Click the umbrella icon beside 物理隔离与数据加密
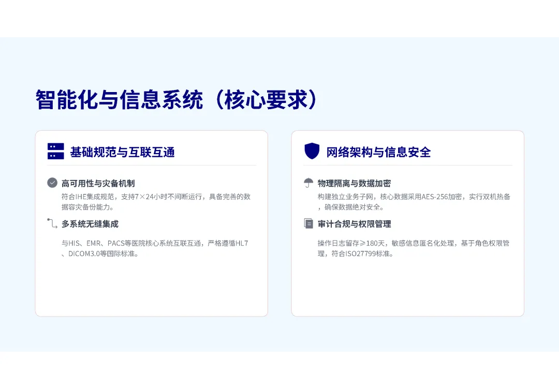The width and height of the screenshot is (559, 392). pyautogui.click(x=308, y=183)
